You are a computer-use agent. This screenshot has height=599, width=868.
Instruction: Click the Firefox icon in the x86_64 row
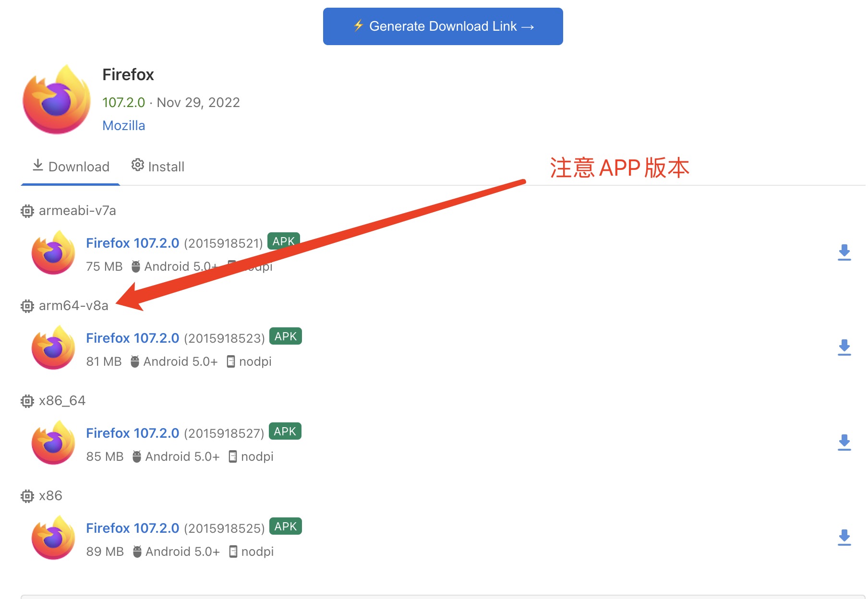click(x=53, y=443)
